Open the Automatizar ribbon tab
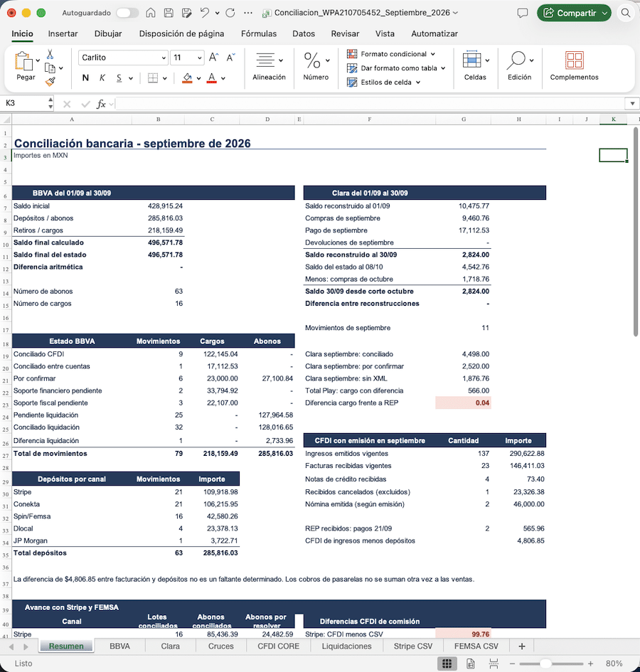Screen dimensions: 640x672 pyautogui.click(x=434, y=33)
